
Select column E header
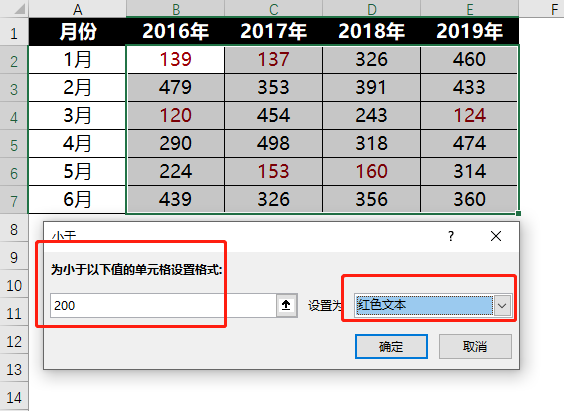(x=470, y=9)
